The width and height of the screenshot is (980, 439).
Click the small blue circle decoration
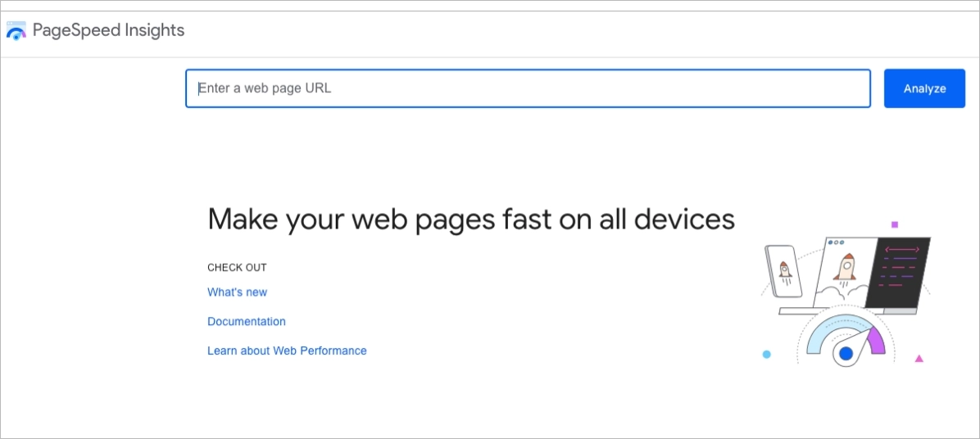767,355
